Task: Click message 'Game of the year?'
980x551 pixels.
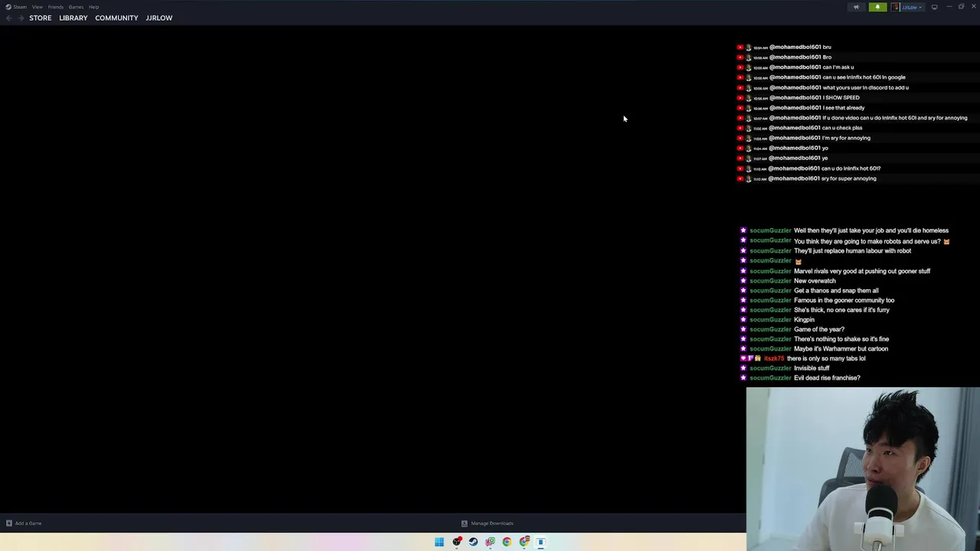Action: pos(819,329)
